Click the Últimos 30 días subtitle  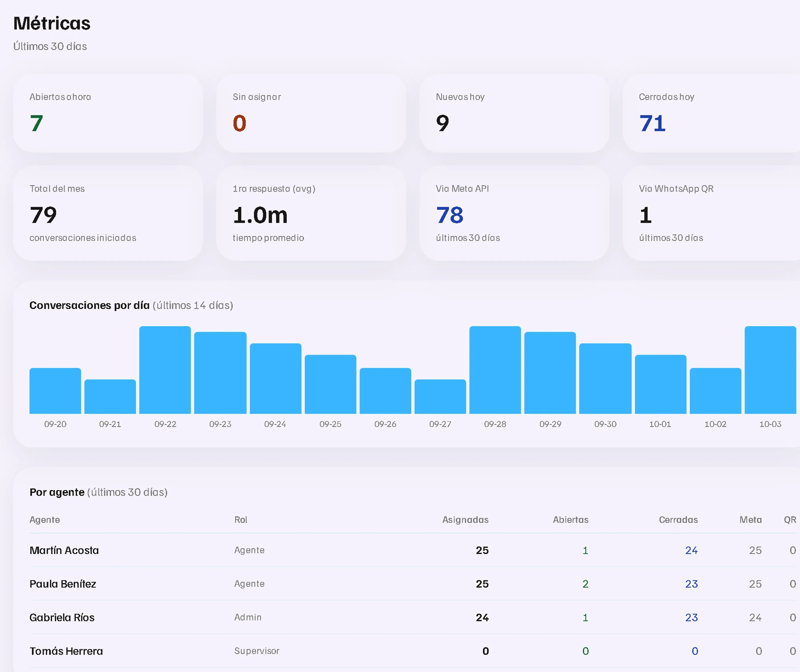click(50, 46)
